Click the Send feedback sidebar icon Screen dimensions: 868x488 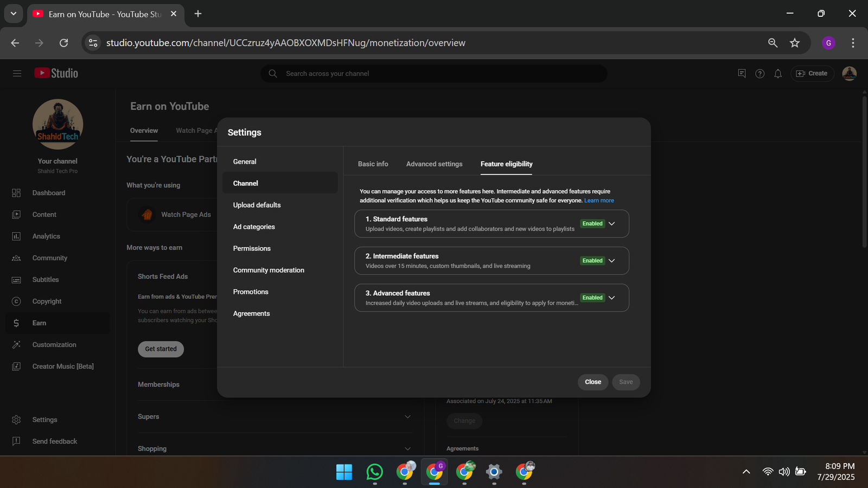pyautogui.click(x=16, y=441)
